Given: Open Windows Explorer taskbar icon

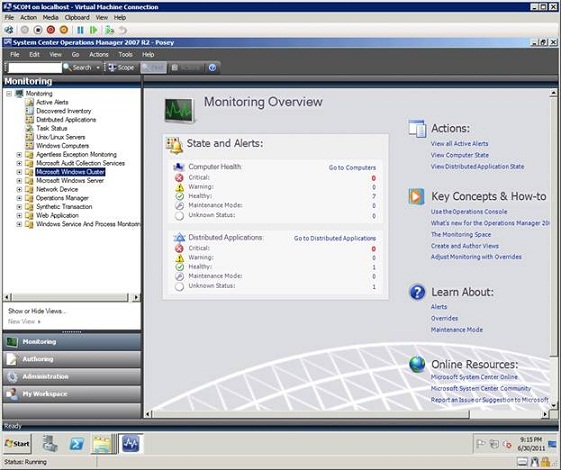Looking at the screenshot, I should click(x=102, y=444).
